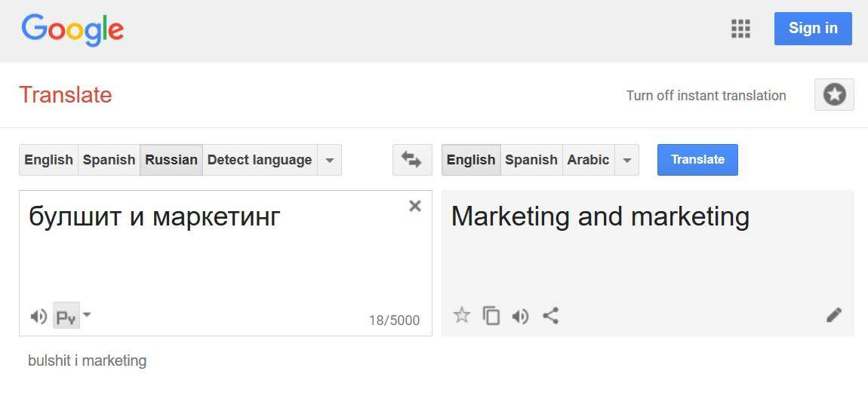
Task: Select Spanish as target language
Action: tap(531, 160)
